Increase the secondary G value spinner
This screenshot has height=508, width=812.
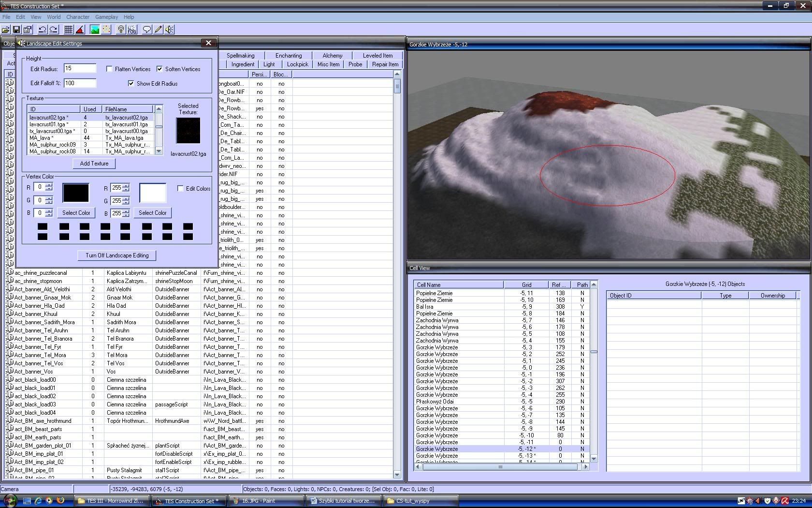click(x=126, y=199)
